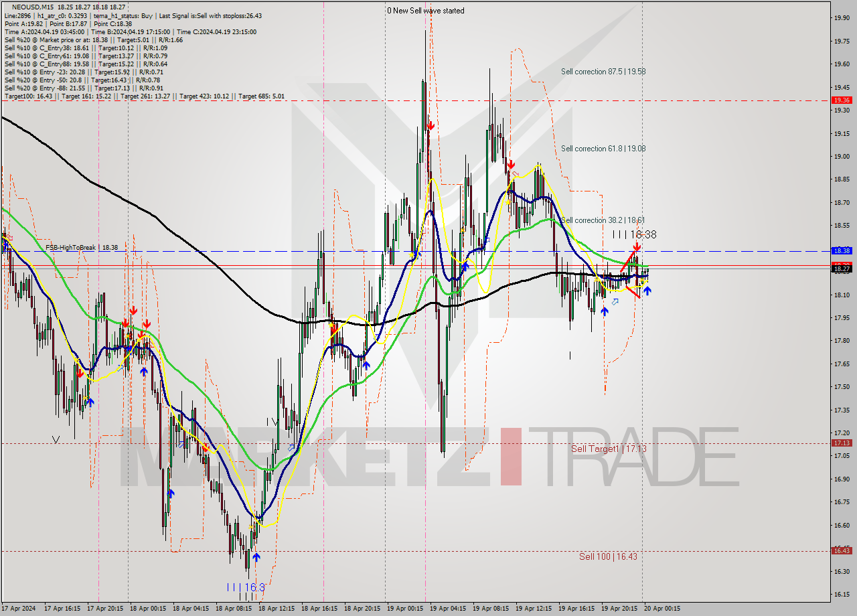Click the '19 Apr 04:15' time label
This screenshot has height=616, width=857.
coord(449,609)
